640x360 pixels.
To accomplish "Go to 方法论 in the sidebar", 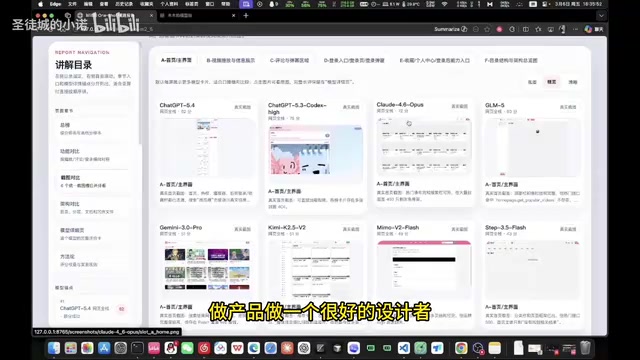I will tap(93, 260).
